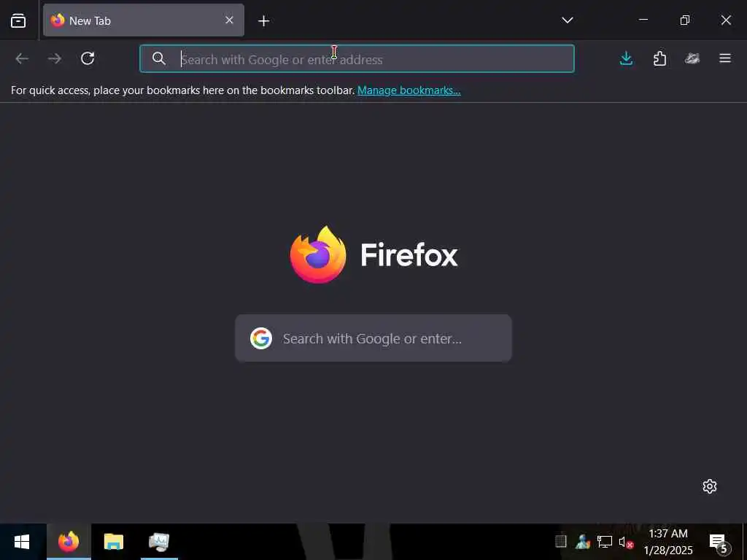Open the Windows Start menu

click(22, 542)
